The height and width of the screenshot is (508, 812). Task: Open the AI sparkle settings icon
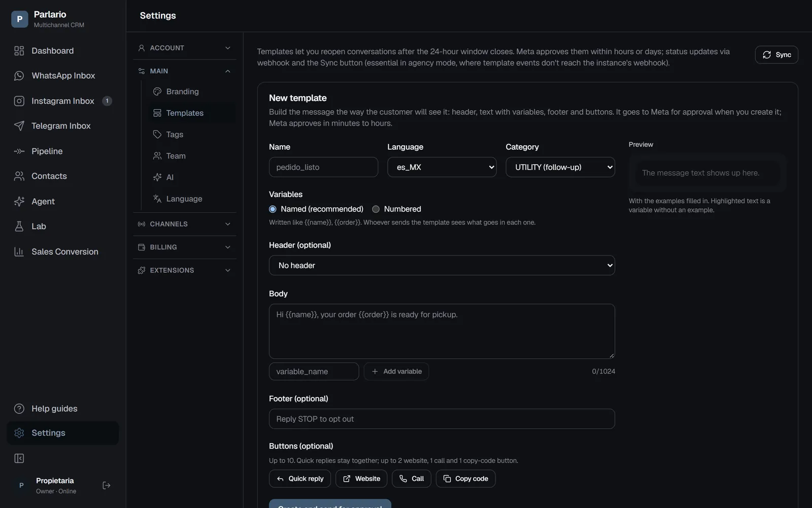point(157,177)
